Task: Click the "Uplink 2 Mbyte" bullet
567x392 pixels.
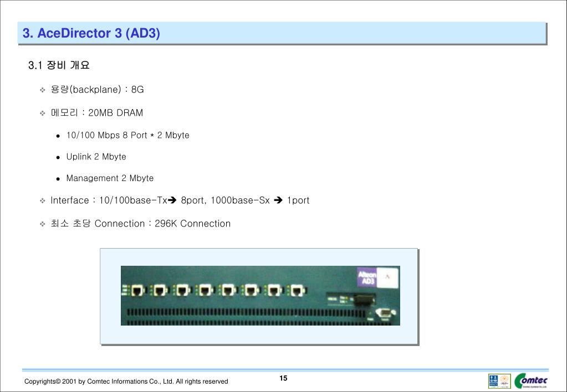Action: coord(96,157)
